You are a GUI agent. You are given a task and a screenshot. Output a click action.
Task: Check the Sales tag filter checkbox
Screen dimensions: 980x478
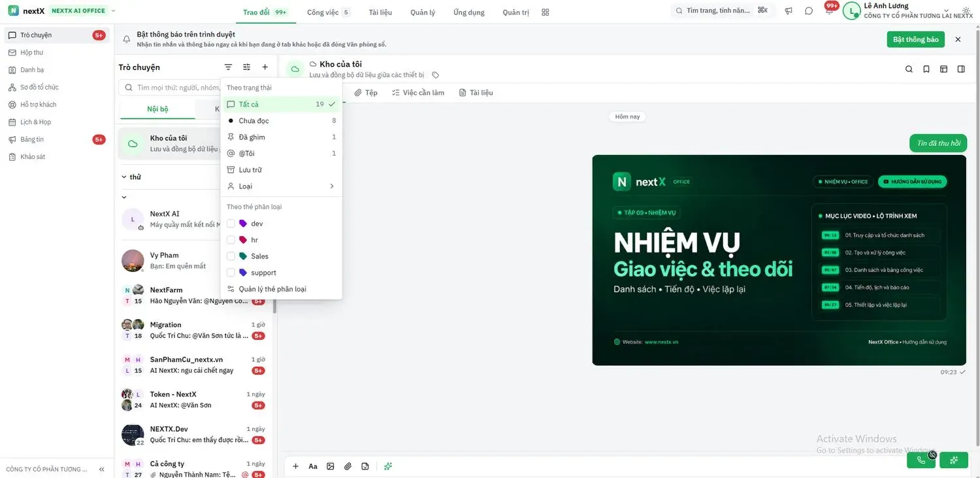[231, 256]
